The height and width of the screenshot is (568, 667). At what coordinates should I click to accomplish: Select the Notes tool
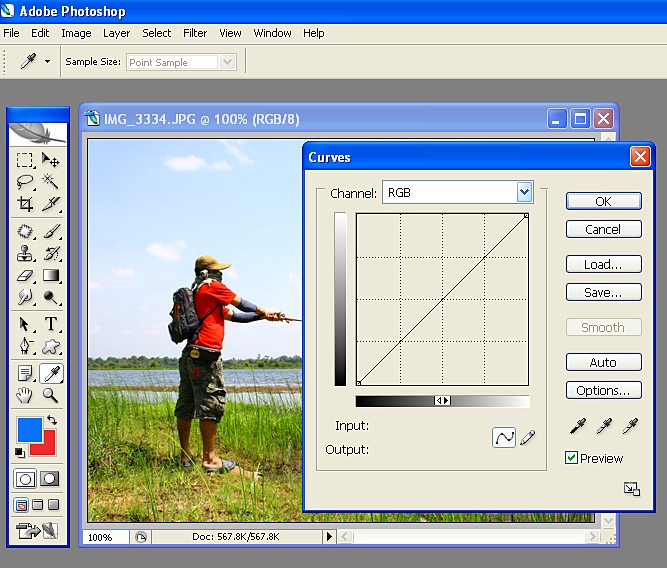(25, 374)
